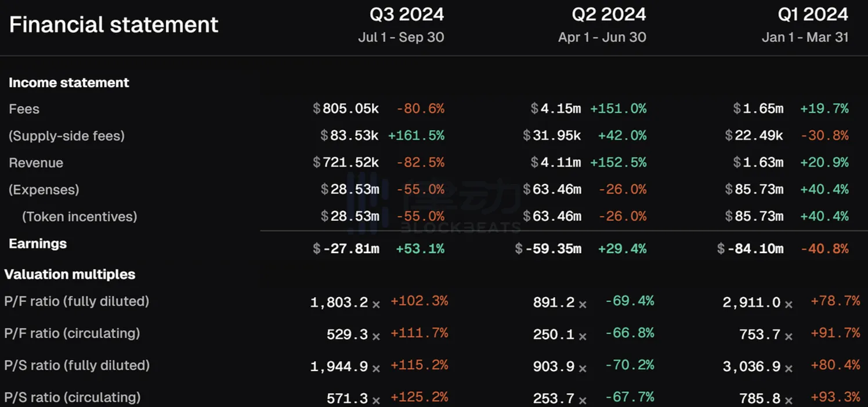Viewport: 868px width, 407px height.
Task: Click the Fees row label
Action: point(24,109)
